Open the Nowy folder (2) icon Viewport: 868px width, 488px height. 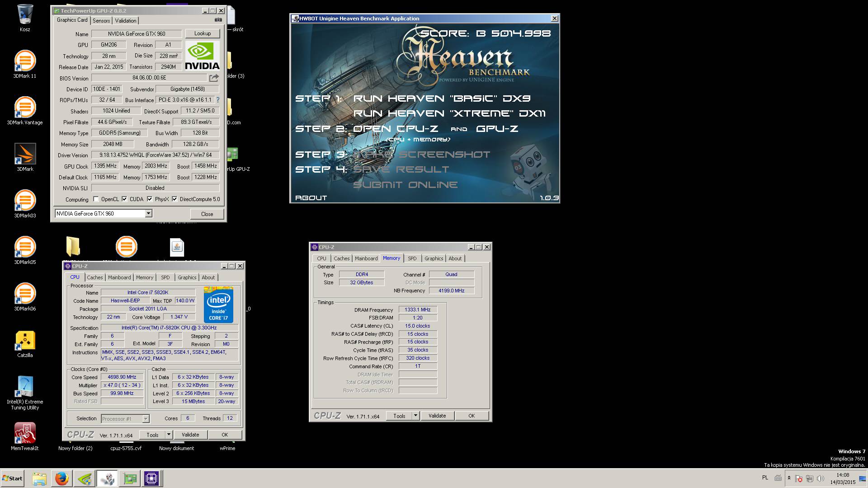(75, 448)
